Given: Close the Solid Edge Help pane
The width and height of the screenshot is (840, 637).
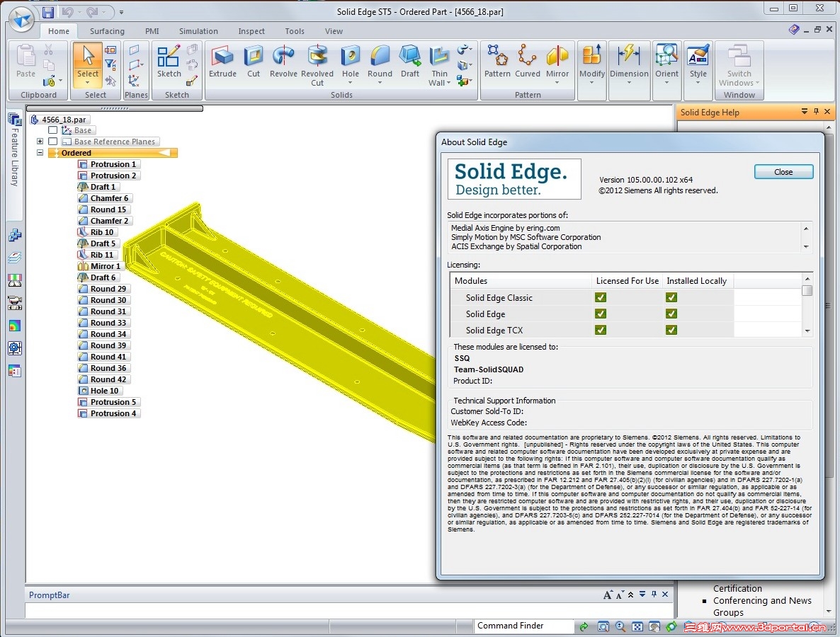Looking at the screenshot, I should click(x=827, y=111).
